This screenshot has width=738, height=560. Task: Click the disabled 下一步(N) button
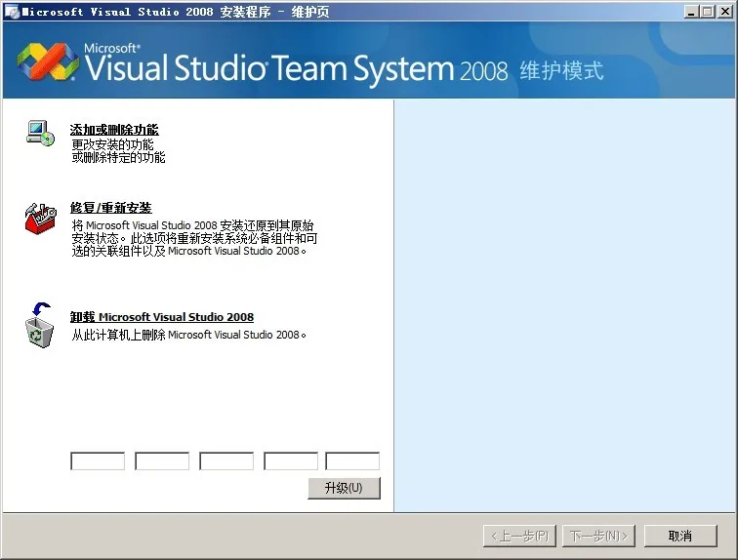click(598, 536)
